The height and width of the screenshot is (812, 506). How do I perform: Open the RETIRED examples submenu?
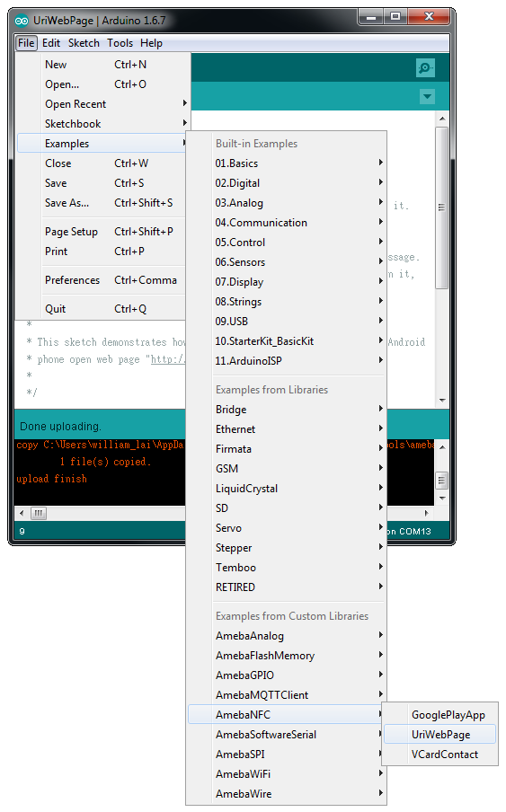287,587
